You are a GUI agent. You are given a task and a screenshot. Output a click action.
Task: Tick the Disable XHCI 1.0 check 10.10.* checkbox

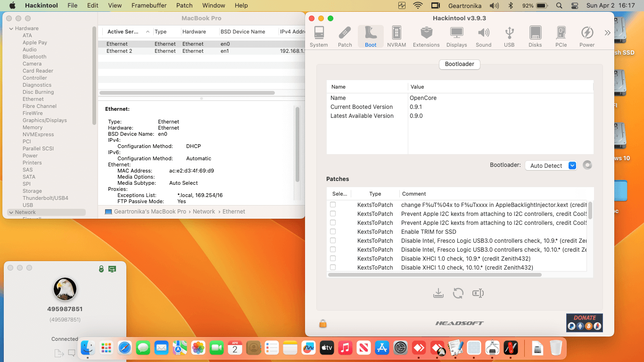click(333, 267)
